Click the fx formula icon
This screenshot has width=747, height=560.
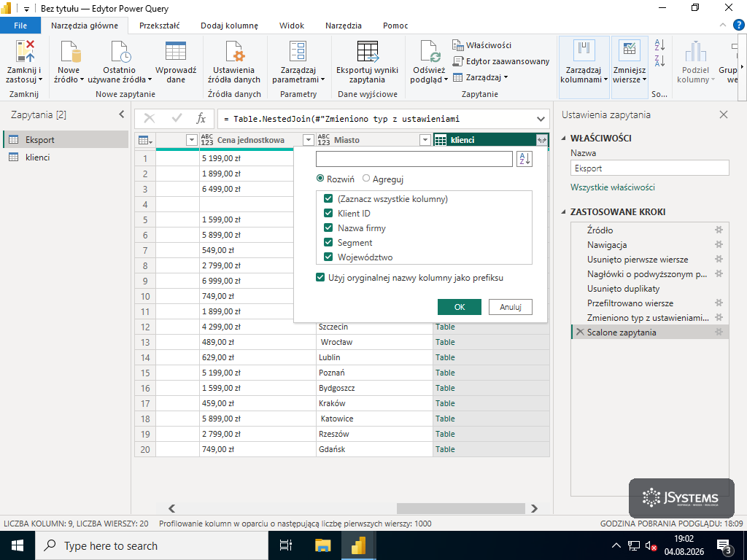[201, 119]
